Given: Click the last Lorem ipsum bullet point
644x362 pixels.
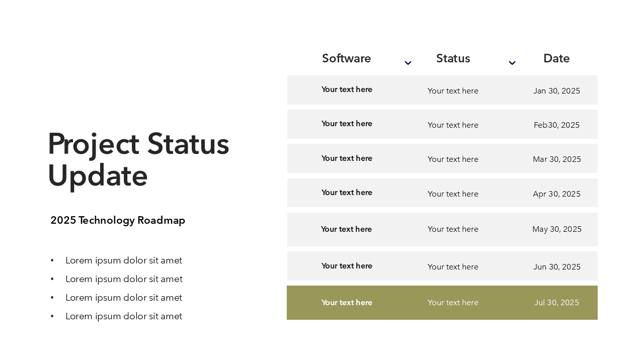Looking at the screenshot, I should [x=124, y=316].
